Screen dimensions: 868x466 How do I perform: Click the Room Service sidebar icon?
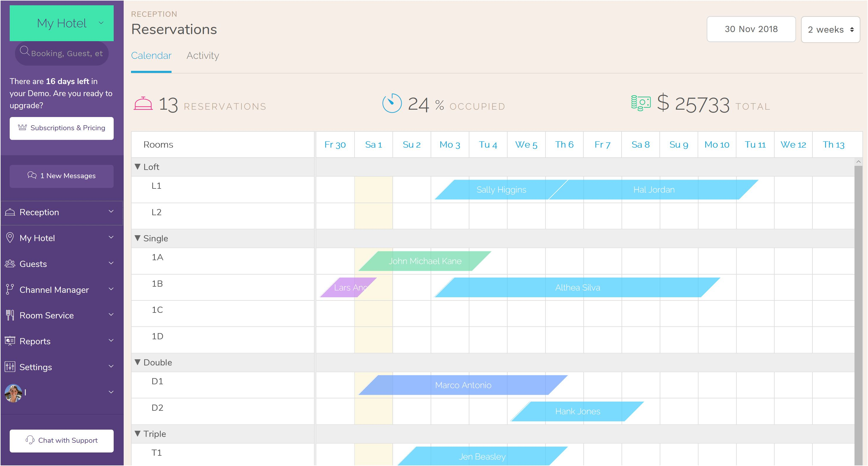click(10, 315)
